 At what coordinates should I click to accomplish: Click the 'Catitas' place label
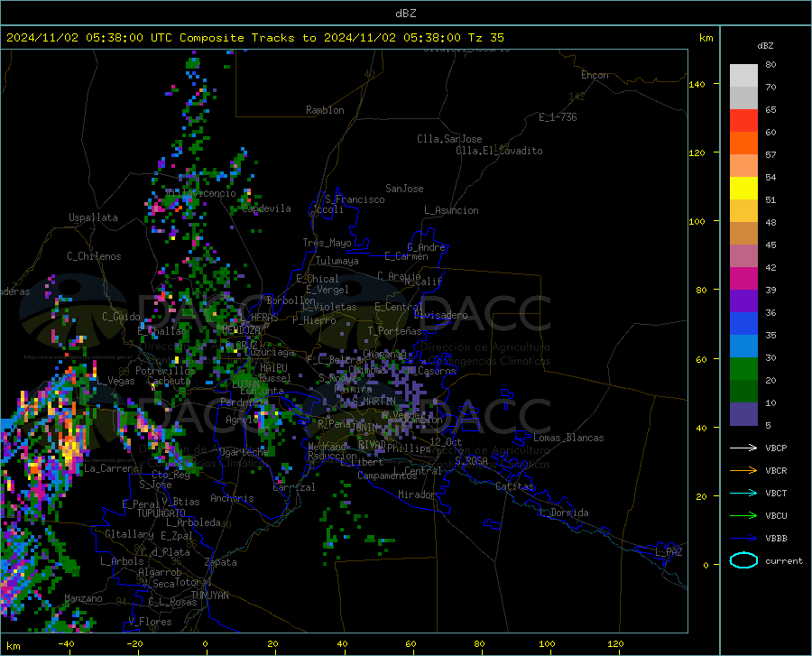tap(514, 486)
